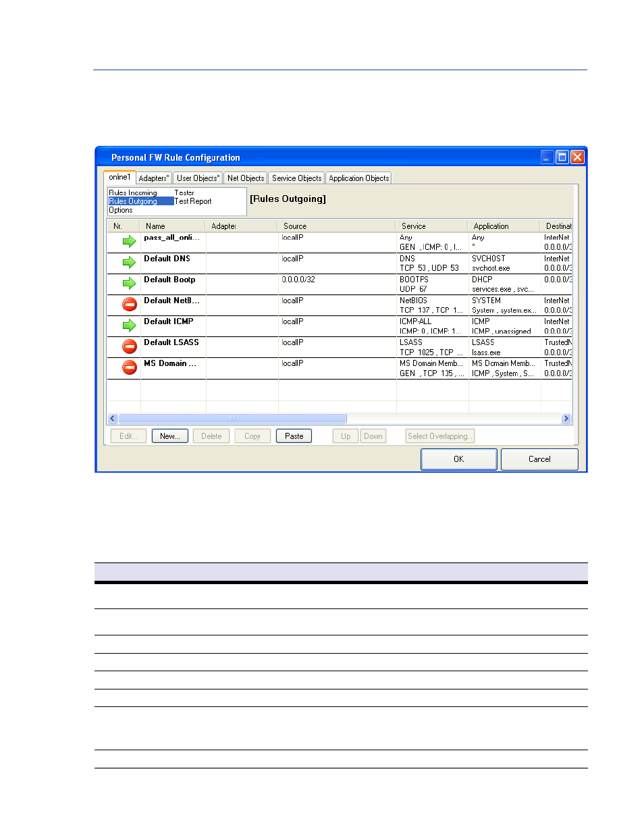Screen dimensions: 644x834
Task: Click red block icon of Default LSASS rule
Action: point(129,346)
